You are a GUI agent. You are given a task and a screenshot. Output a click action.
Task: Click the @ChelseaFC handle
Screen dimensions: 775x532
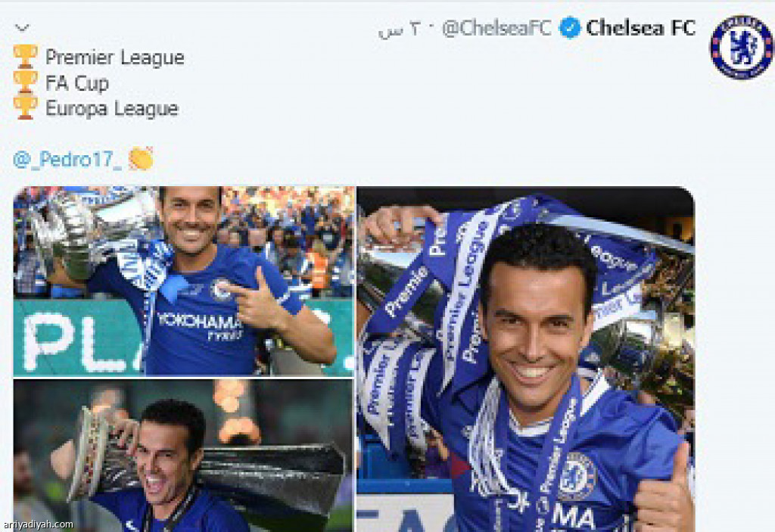(496, 29)
